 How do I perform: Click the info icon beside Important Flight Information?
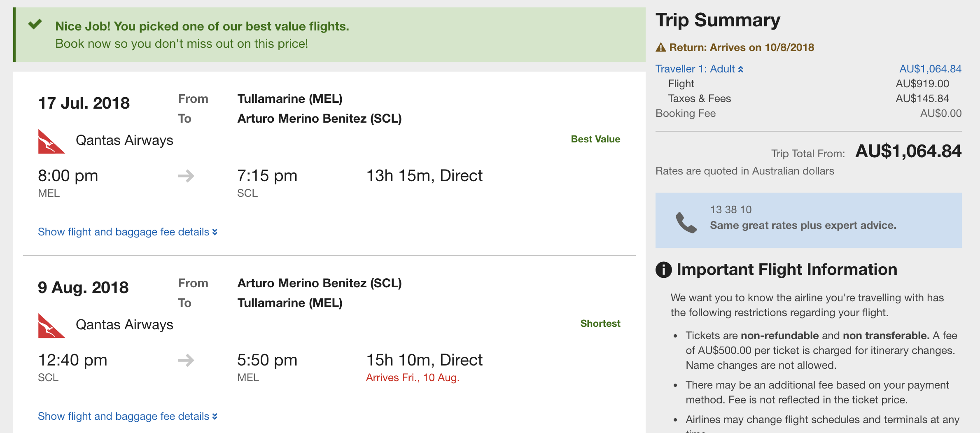pos(663,270)
